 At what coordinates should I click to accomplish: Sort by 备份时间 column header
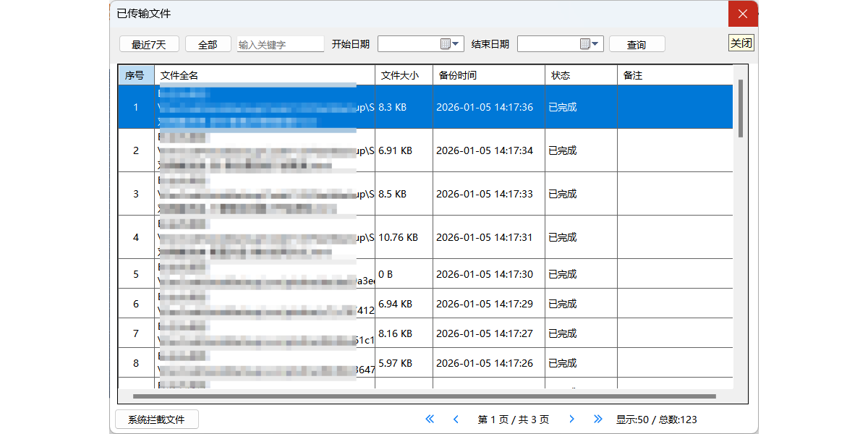click(x=488, y=75)
